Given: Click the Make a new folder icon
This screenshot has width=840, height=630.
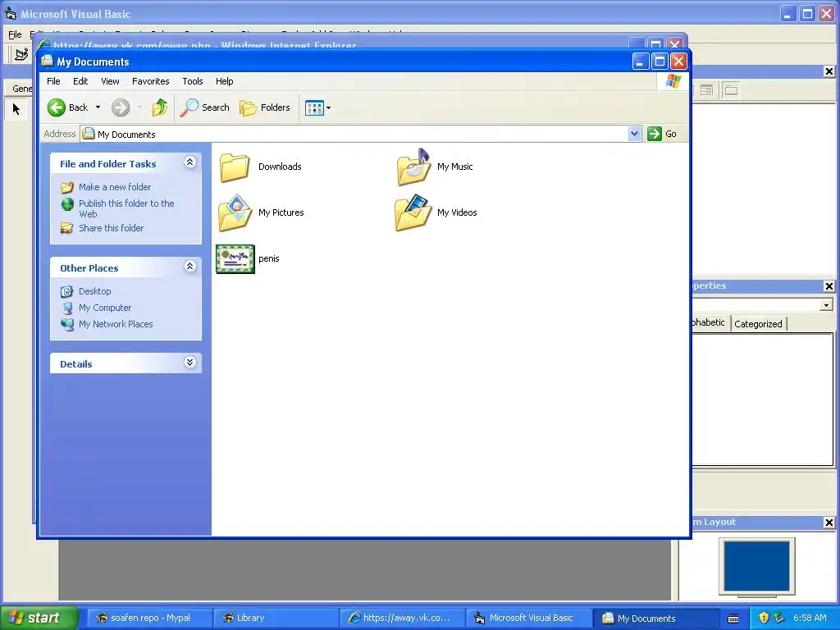Looking at the screenshot, I should 67,188.
